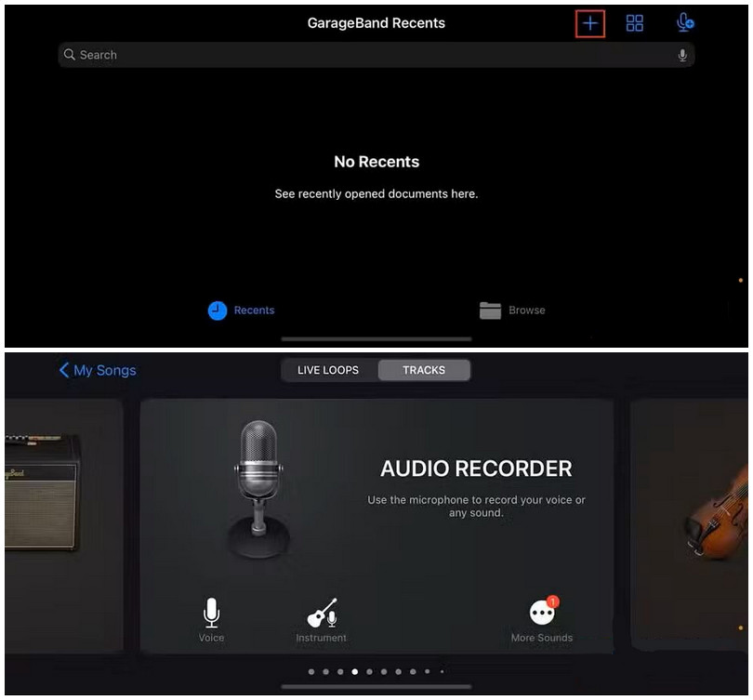Tap the search magnifier icon
The height and width of the screenshot is (700, 753).
pos(70,54)
